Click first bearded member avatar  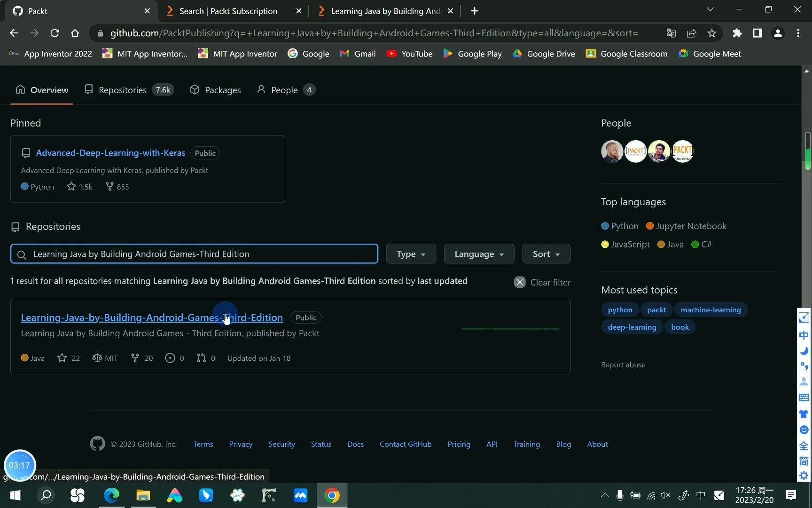tap(612, 151)
